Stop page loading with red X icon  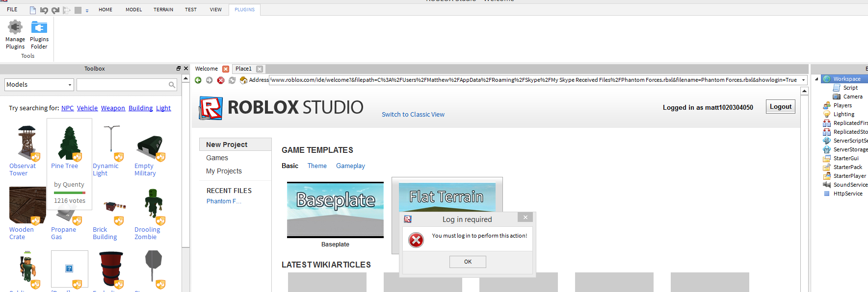pos(221,80)
